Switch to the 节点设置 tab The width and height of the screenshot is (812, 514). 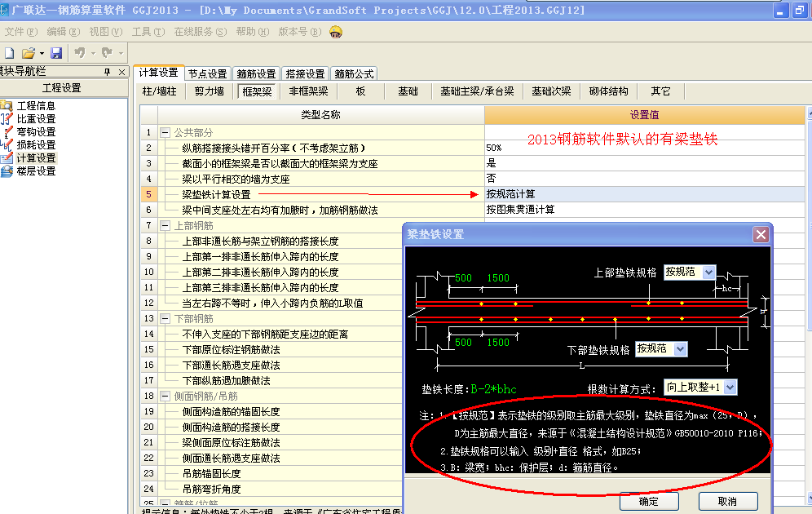[x=207, y=73]
